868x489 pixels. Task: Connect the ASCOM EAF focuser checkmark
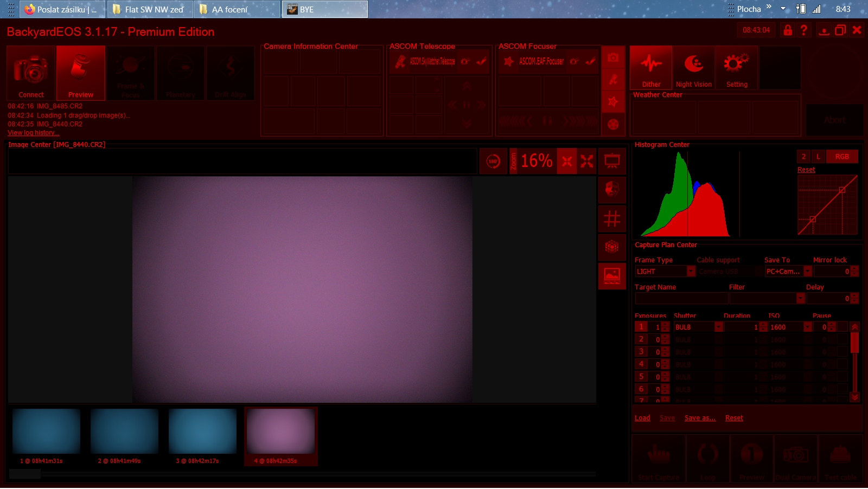pos(590,61)
